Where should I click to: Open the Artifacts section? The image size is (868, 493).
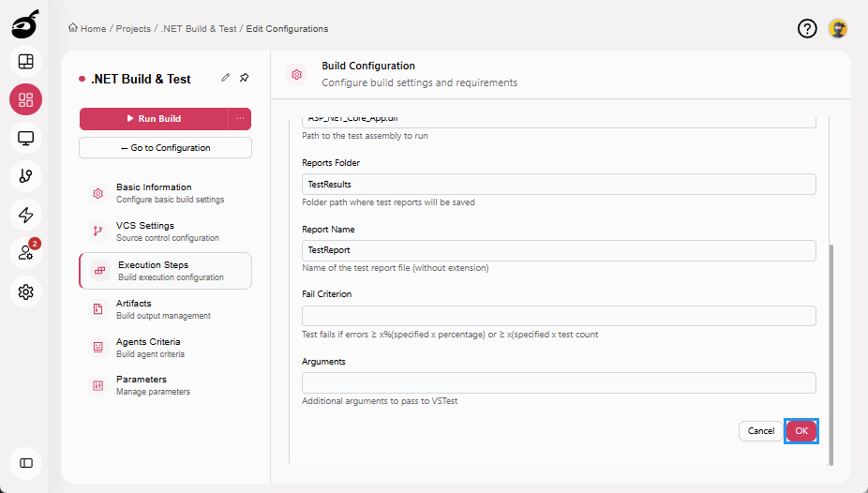[x=166, y=308]
